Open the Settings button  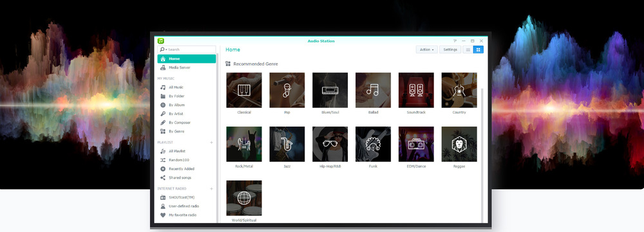450,49
